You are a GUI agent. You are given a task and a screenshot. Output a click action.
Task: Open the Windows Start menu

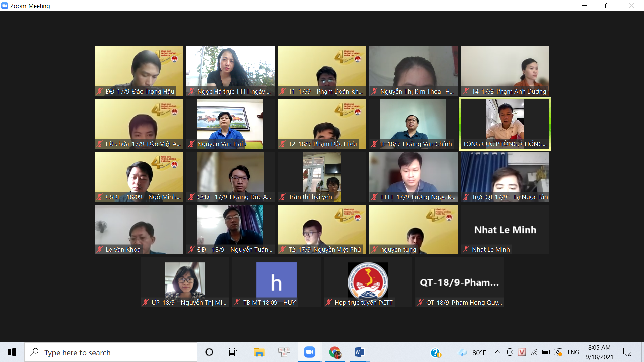[12, 352]
